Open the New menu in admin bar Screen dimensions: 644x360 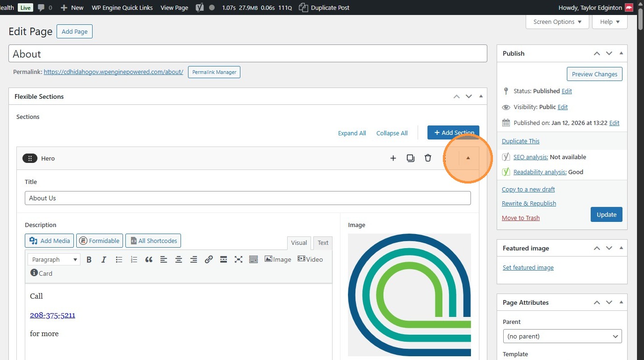click(72, 7)
